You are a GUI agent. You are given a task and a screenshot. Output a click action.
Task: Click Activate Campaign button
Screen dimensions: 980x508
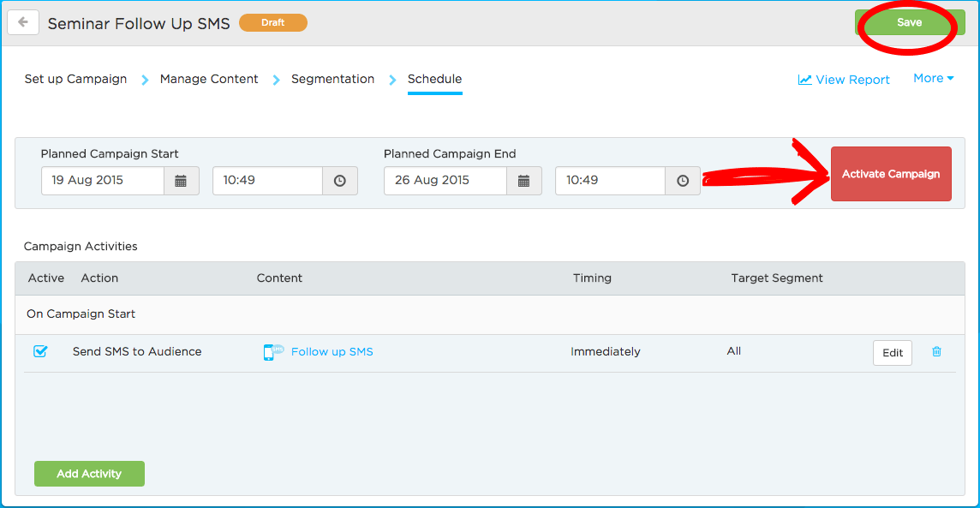coord(891,174)
